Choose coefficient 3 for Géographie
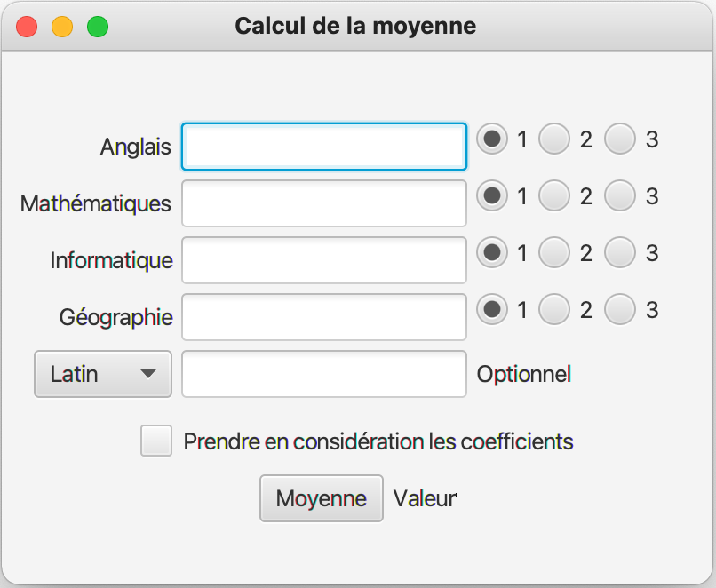This screenshot has width=716, height=588. [620, 310]
